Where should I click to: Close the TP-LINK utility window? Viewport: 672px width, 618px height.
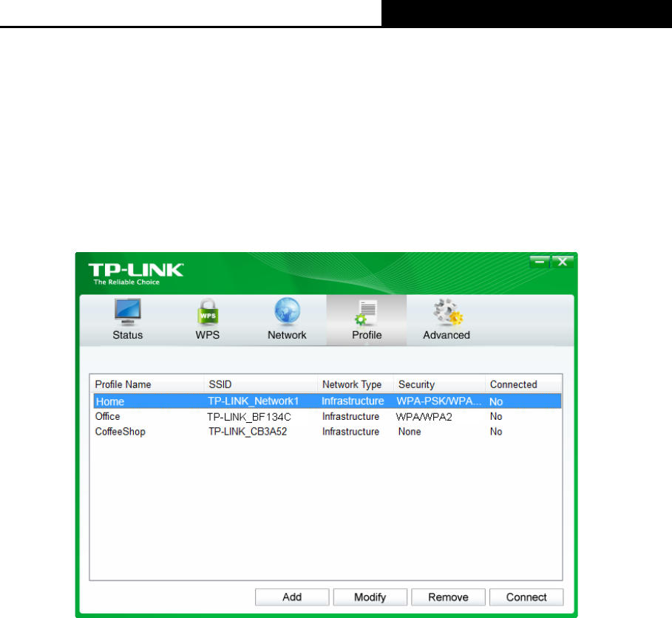click(x=563, y=262)
